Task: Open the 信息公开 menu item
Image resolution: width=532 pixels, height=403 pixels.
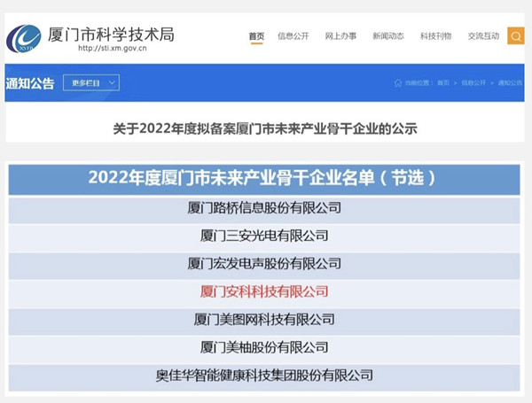Action: (294, 35)
